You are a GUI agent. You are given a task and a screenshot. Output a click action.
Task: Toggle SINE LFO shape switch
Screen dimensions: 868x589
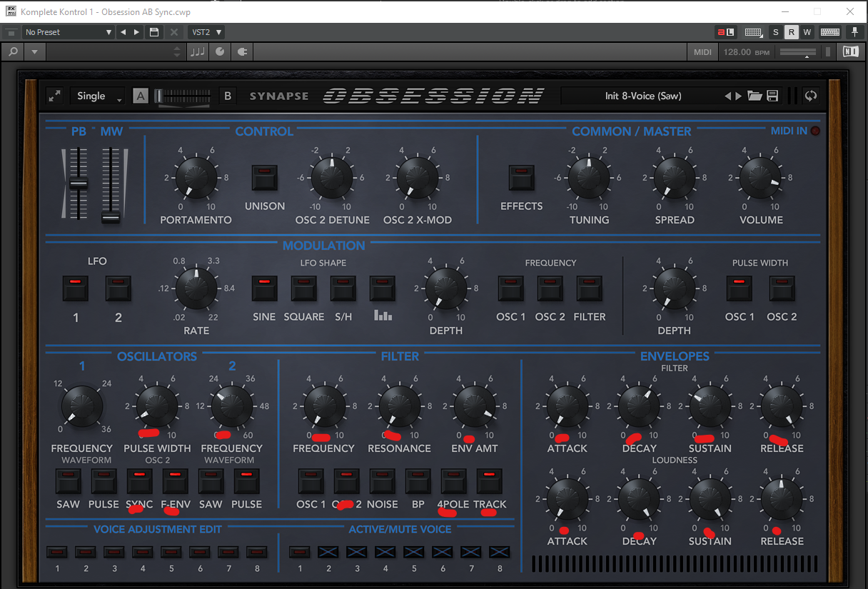(x=265, y=289)
